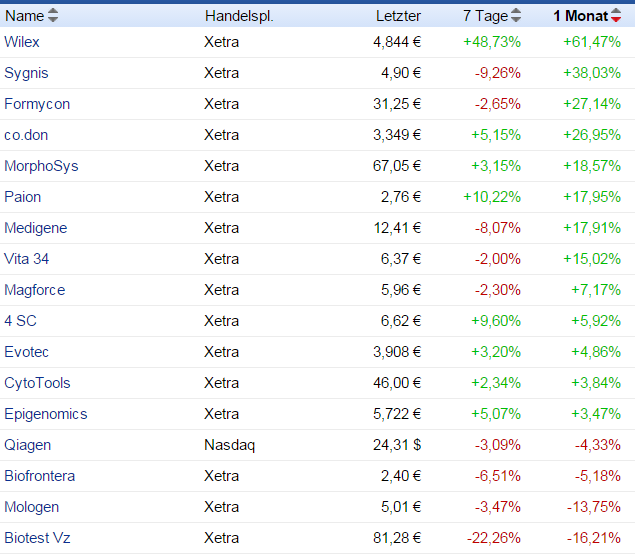Click the ascending sort arrow beside Name
Image resolution: width=635 pixels, height=558 pixels.
click(x=53, y=12)
